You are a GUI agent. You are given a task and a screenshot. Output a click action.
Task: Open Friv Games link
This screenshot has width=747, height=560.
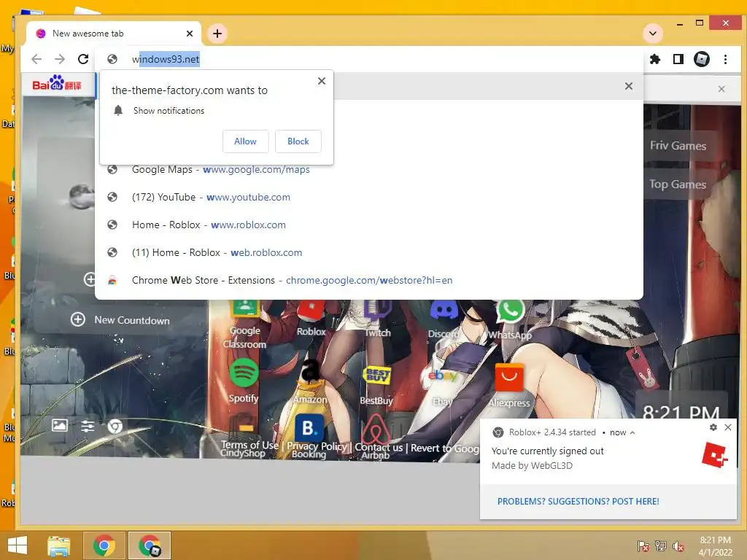tap(678, 146)
